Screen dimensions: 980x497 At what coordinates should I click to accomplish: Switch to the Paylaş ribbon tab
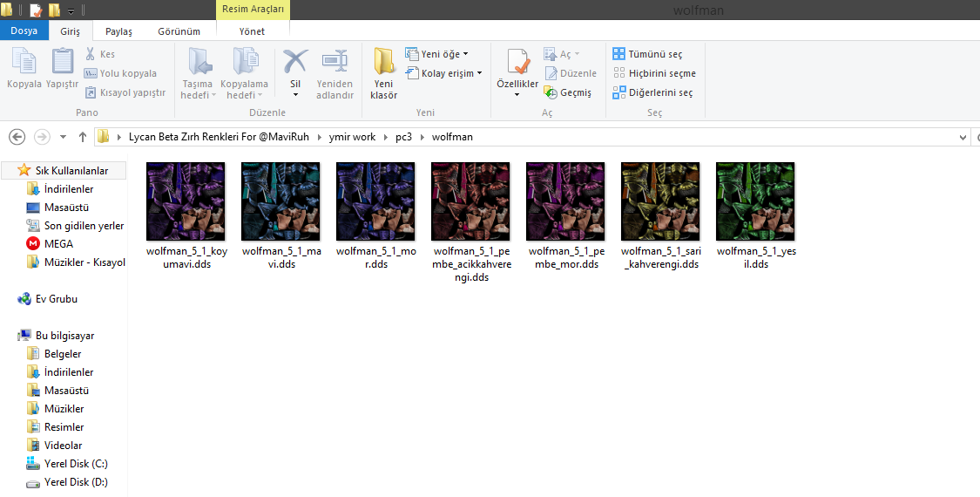[118, 31]
